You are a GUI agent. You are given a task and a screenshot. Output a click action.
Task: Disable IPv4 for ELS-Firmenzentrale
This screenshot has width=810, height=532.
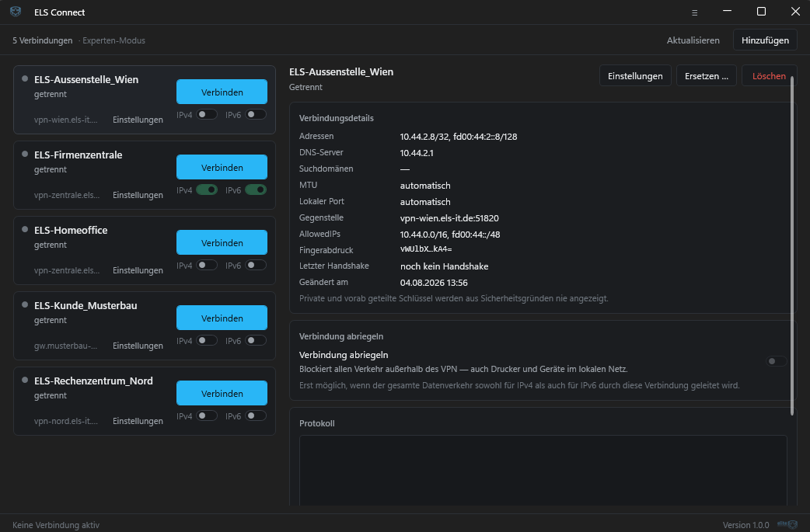[x=207, y=190]
